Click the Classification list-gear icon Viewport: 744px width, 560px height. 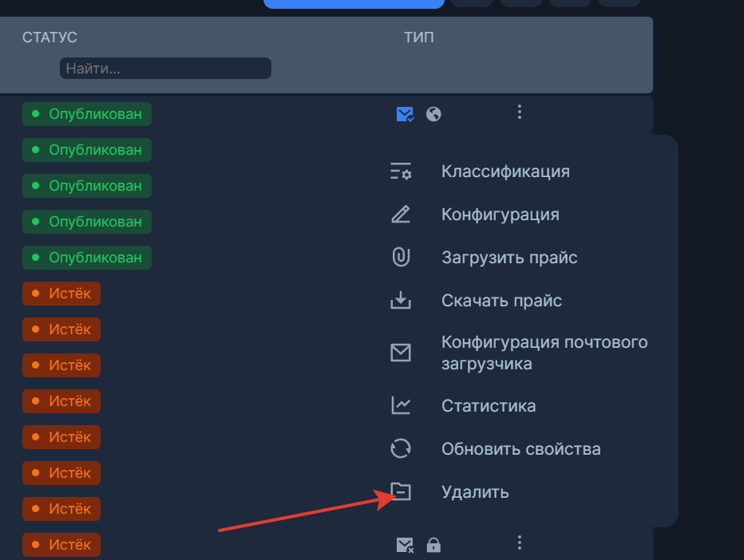401,172
